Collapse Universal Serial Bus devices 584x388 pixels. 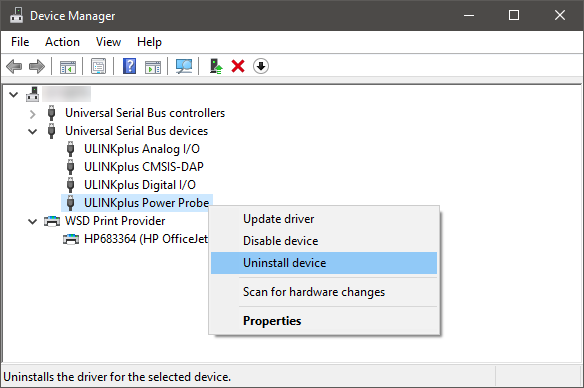pyautogui.click(x=33, y=131)
